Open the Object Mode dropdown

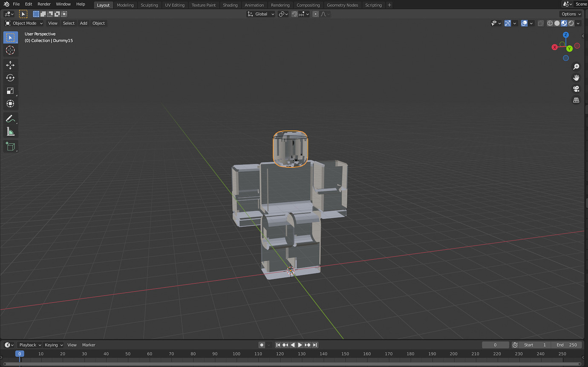(23, 23)
